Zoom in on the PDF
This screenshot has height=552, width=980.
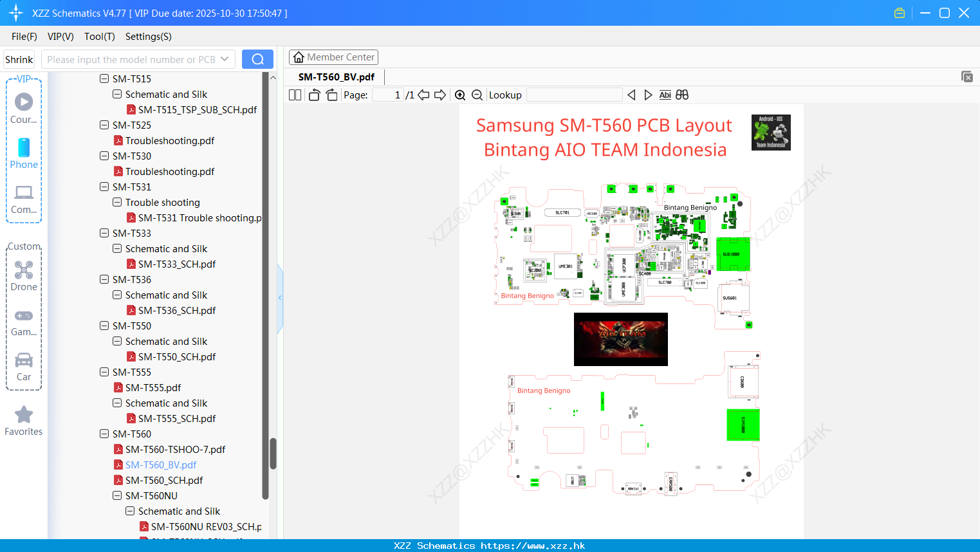pyautogui.click(x=460, y=95)
